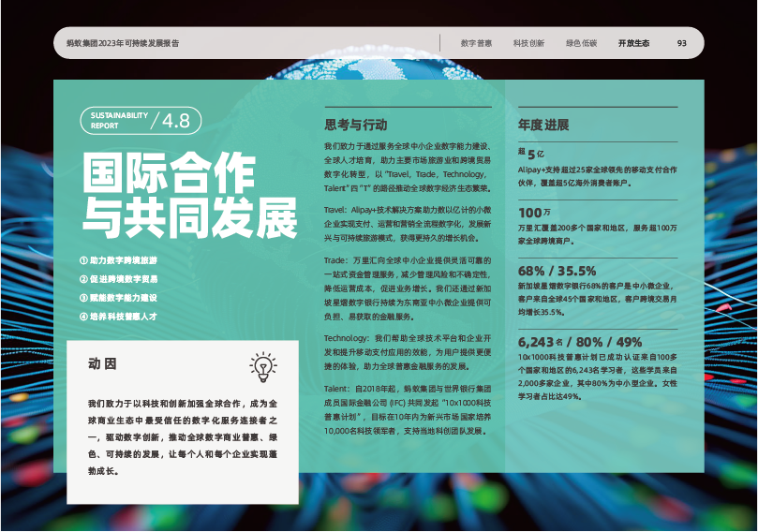Image resolution: width=758 pixels, height=532 pixels.
Task: Click the 4.8 section number
Action: pos(175,120)
